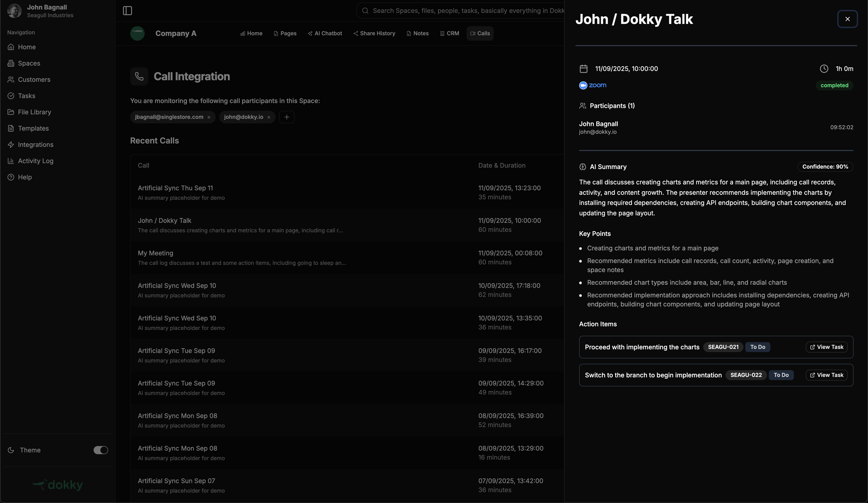Open Activity Log in navigation
This screenshot has height=503, width=868.
(35, 161)
